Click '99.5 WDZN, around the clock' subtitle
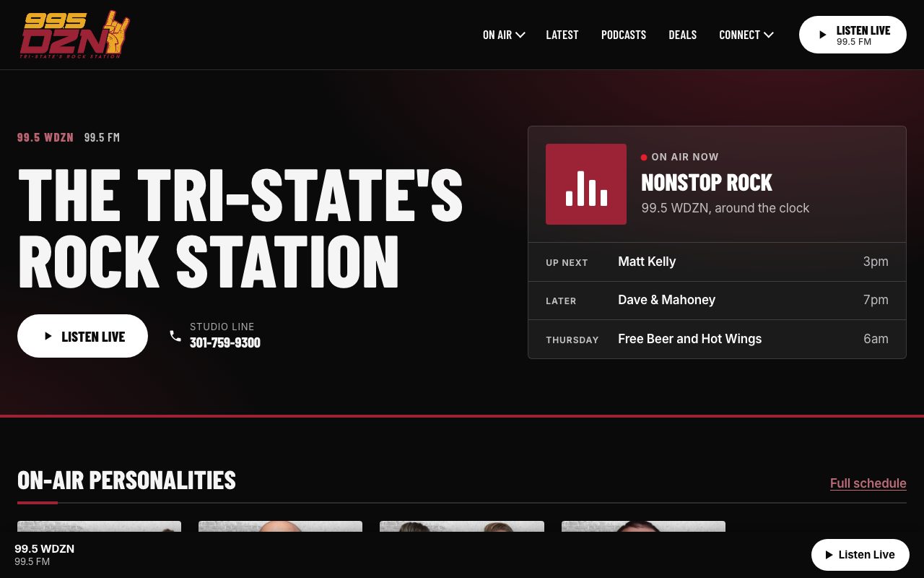 pyautogui.click(x=725, y=208)
